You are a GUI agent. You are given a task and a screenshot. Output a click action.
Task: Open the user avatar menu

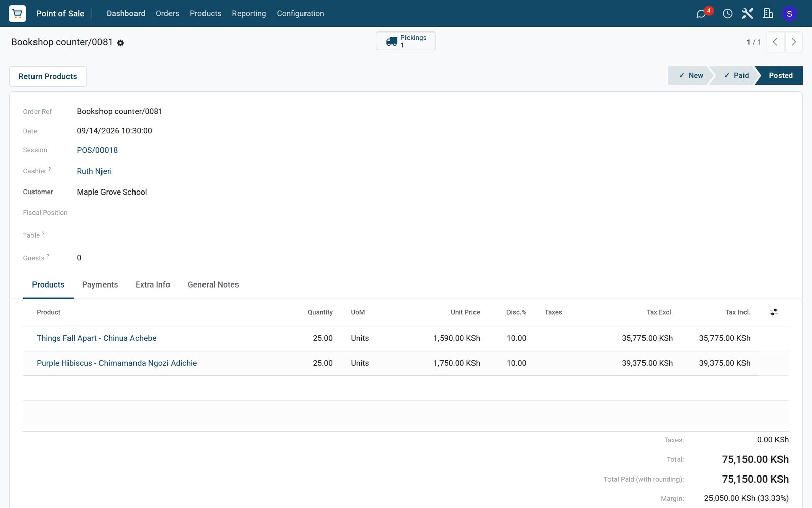[x=789, y=14]
